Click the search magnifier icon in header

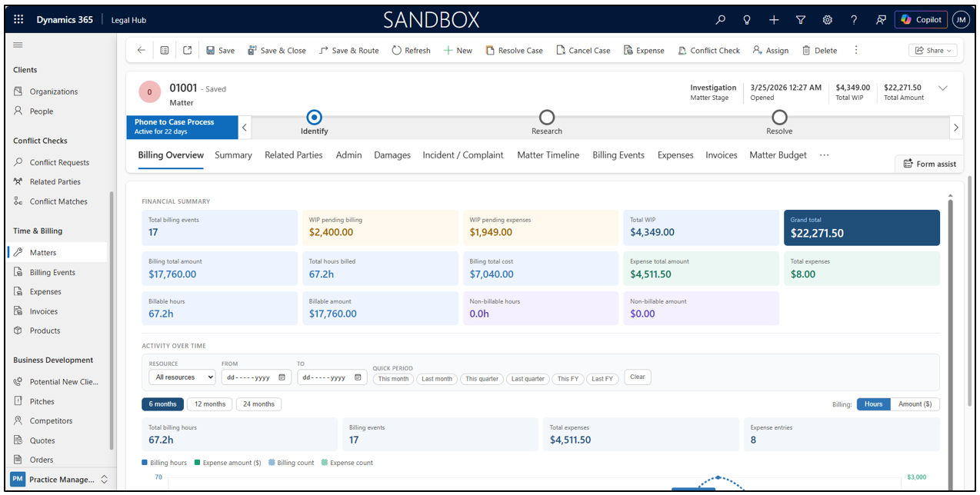pos(721,20)
